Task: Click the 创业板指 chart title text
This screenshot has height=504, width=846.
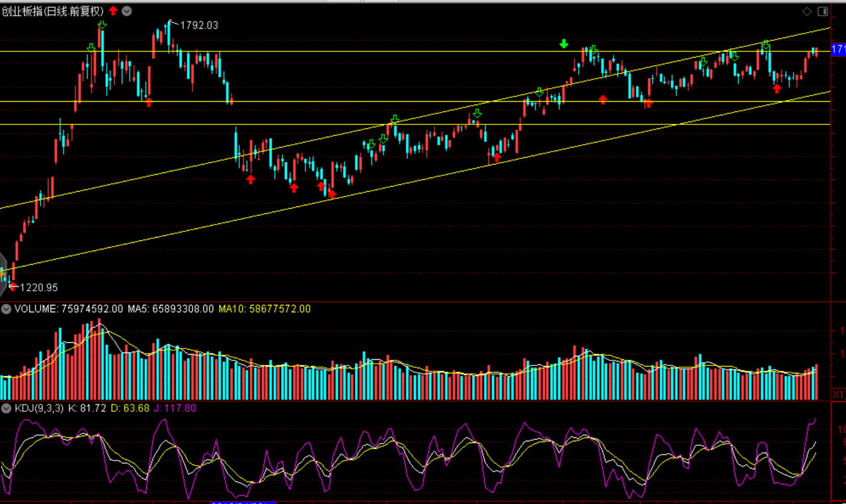Action: tap(53, 11)
